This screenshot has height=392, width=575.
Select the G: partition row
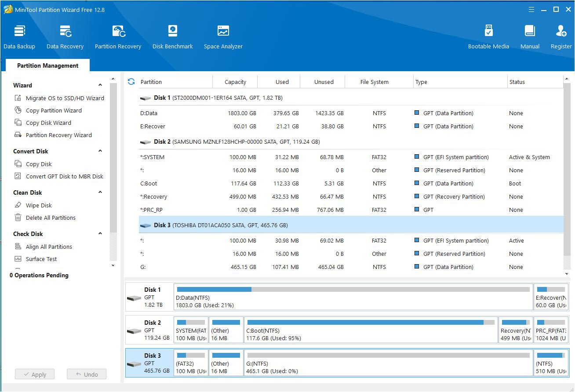tap(351, 267)
